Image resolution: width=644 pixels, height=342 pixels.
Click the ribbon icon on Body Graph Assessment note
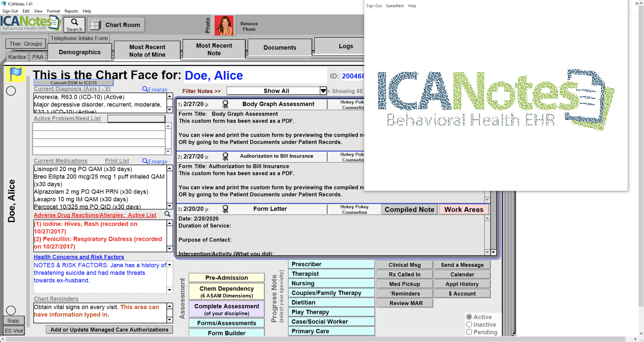[x=225, y=104]
